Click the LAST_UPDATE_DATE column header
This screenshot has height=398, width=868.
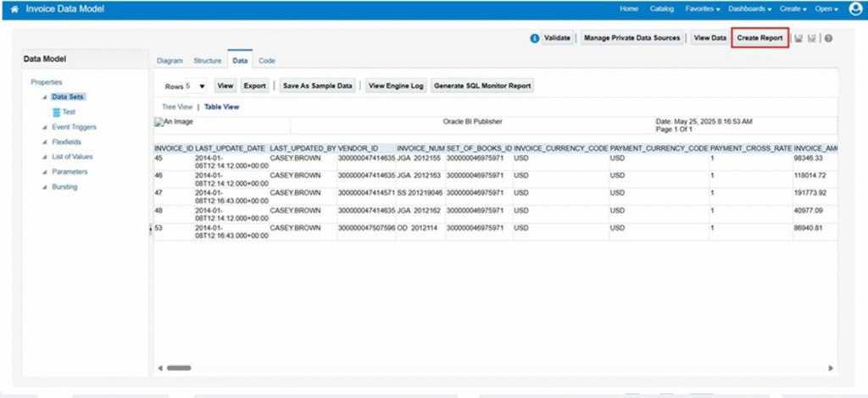231,149
